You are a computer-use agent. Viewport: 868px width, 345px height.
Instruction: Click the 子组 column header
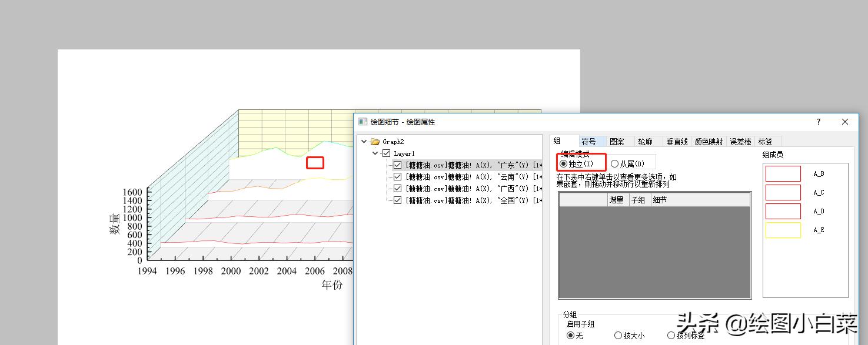[639, 200]
